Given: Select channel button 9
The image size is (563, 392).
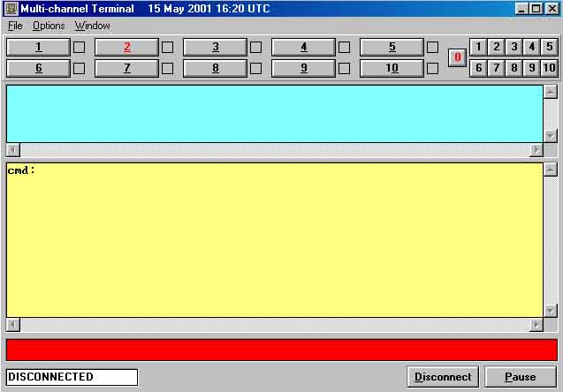Looking at the screenshot, I should pyautogui.click(x=303, y=68).
